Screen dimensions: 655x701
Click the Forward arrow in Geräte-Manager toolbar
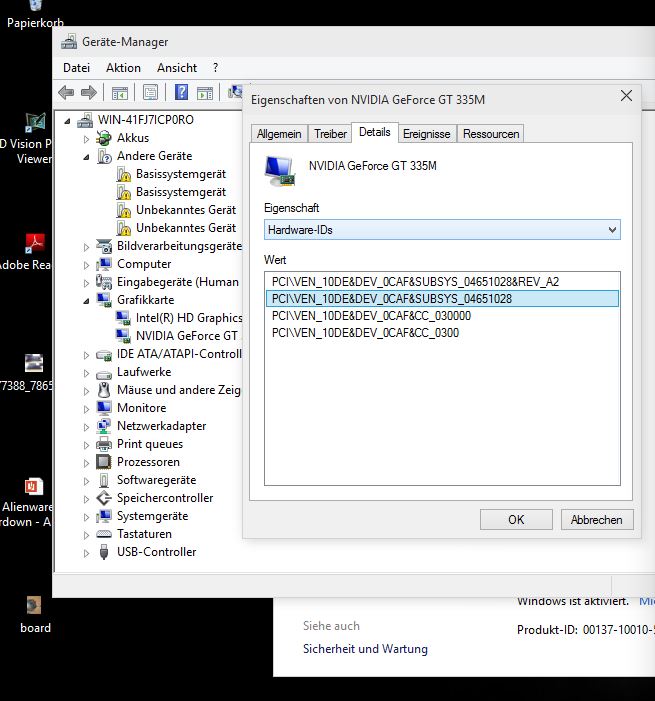89,93
